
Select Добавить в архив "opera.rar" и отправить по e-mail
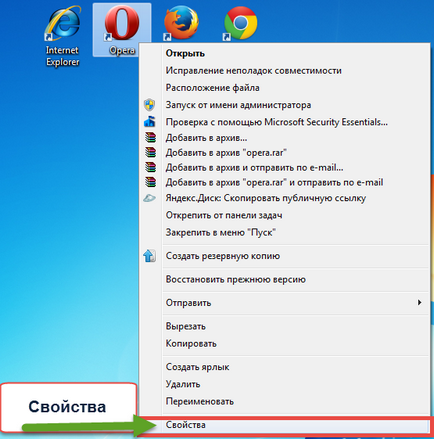tap(274, 182)
